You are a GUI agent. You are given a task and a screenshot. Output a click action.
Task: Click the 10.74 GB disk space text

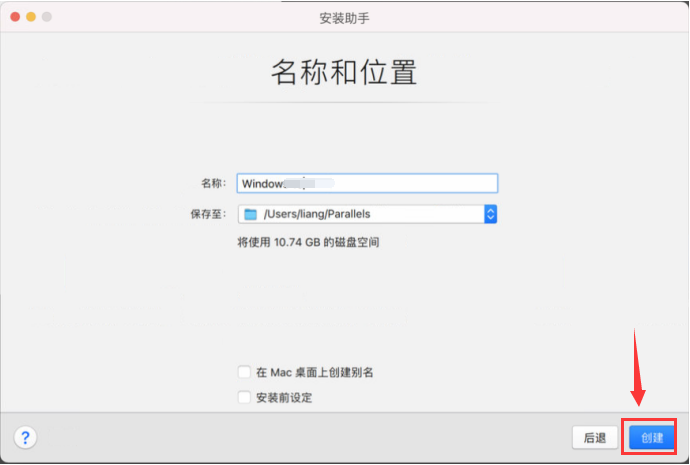(x=308, y=242)
